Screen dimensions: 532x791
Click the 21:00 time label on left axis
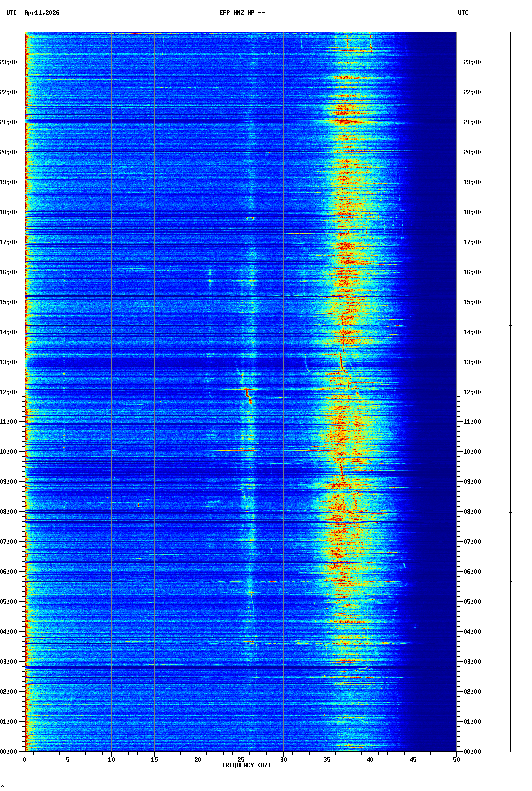(x=8, y=122)
